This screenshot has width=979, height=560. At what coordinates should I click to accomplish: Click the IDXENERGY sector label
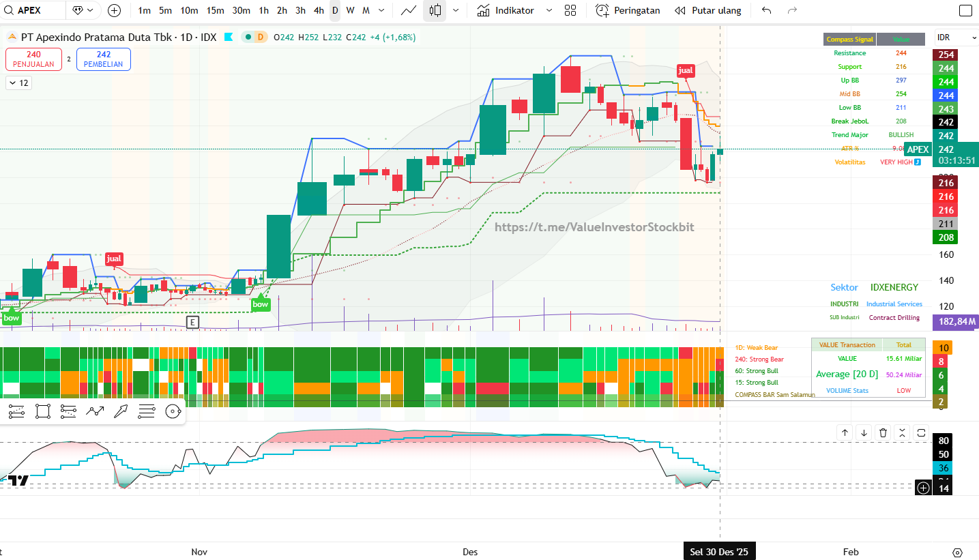894,287
